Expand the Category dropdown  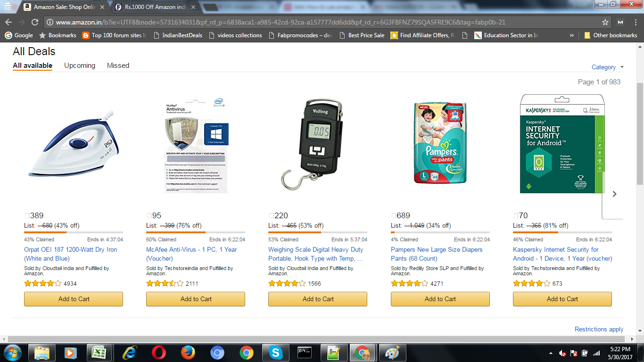click(607, 67)
